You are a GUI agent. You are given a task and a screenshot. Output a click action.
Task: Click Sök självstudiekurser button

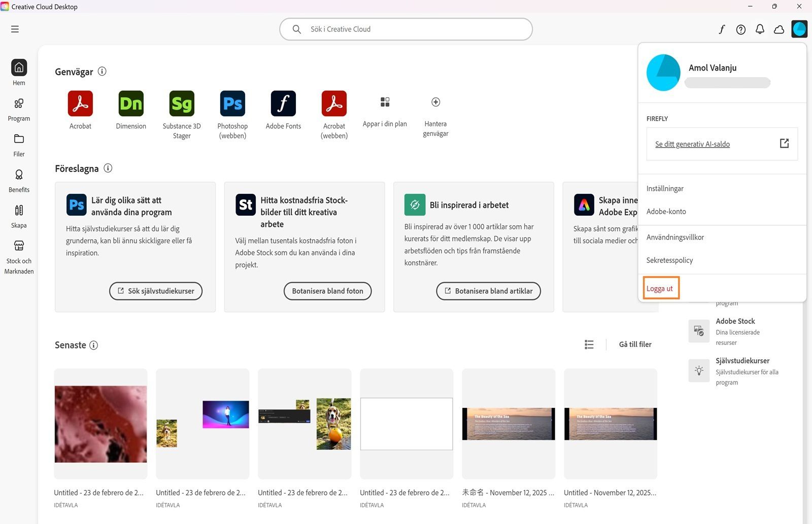click(x=156, y=291)
